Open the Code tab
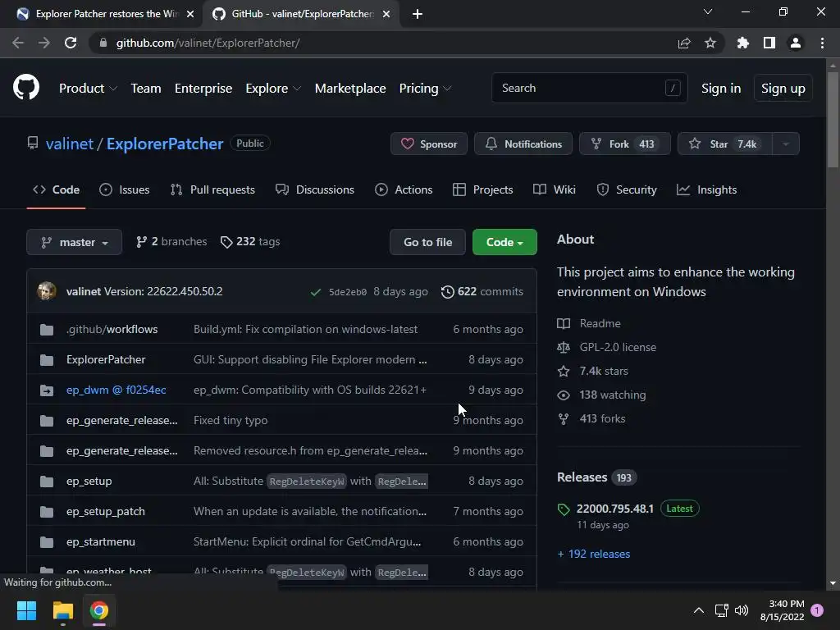 57,189
